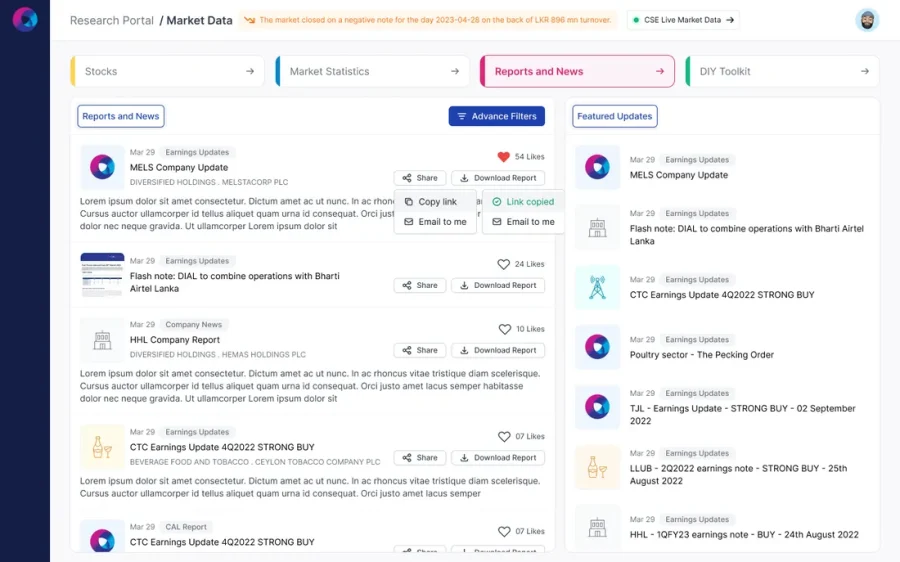The height and width of the screenshot is (562, 900).
Task: Select Reports and News tab
Action: coord(577,71)
